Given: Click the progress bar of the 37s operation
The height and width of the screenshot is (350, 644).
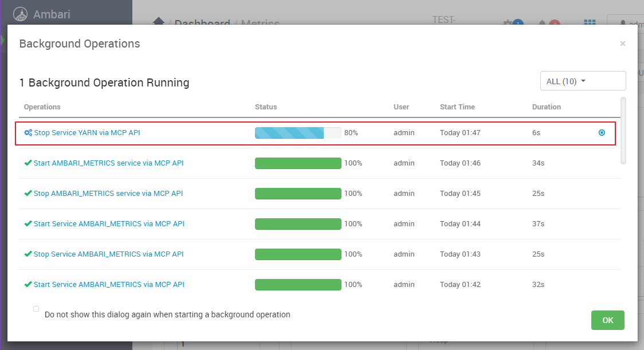Looking at the screenshot, I should [298, 224].
